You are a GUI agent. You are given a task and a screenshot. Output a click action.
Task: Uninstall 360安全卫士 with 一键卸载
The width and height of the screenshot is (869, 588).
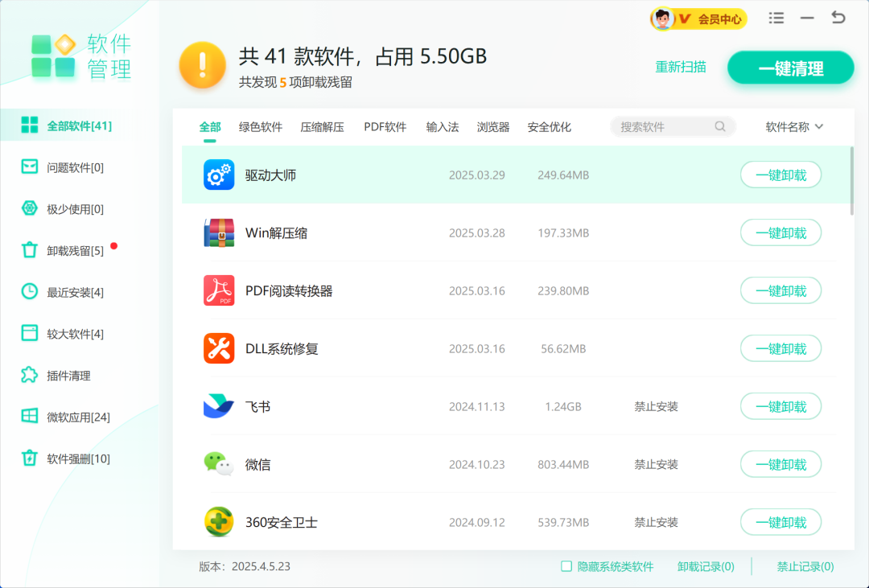pos(780,522)
